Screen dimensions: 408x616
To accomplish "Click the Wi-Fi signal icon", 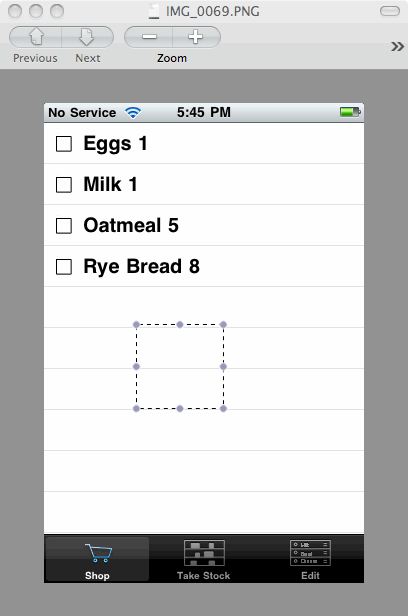I will pyautogui.click(x=133, y=113).
